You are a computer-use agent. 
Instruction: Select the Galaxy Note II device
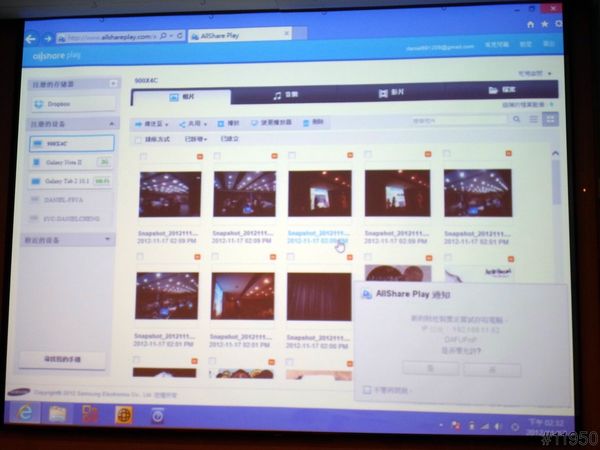(x=72, y=162)
